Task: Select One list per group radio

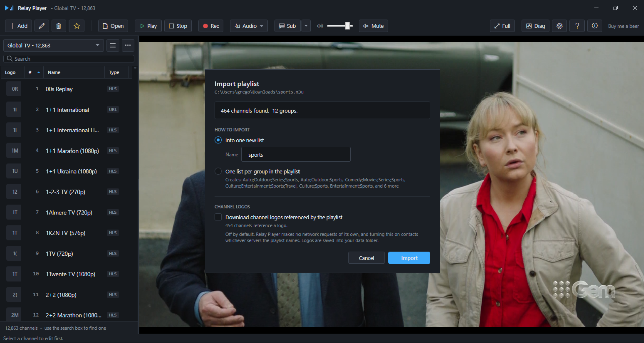Action: click(x=218, y=171)
